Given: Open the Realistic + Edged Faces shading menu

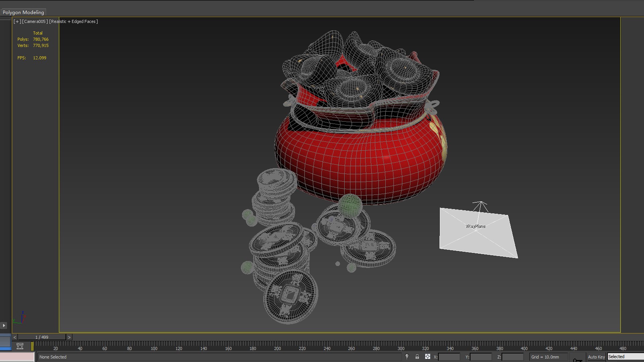Looking at the screenshot, I should [73, 21].
